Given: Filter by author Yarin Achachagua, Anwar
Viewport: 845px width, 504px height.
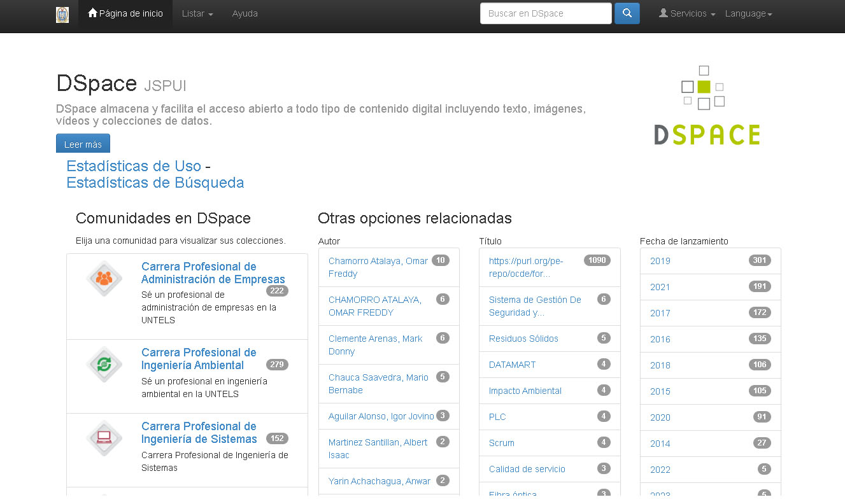Looking at the screenshot, I should click(x=380, y=481).
